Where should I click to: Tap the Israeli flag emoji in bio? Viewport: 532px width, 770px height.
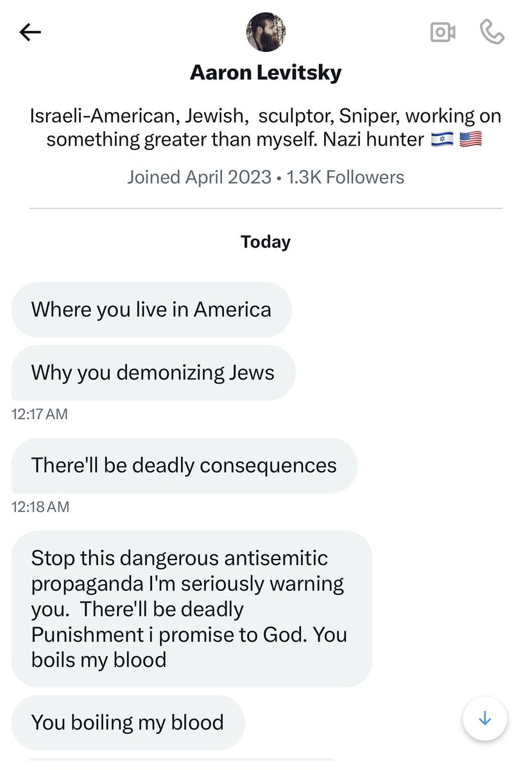point(442,139)
